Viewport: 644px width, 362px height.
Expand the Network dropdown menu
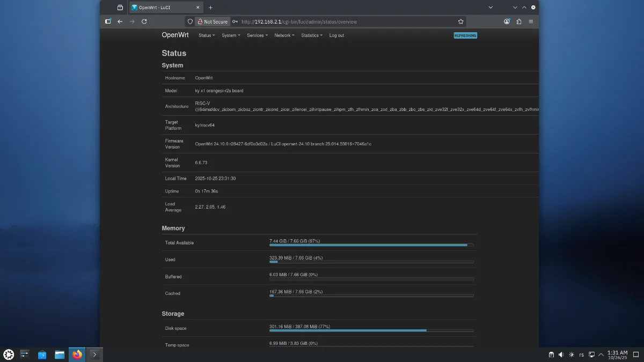284,35
